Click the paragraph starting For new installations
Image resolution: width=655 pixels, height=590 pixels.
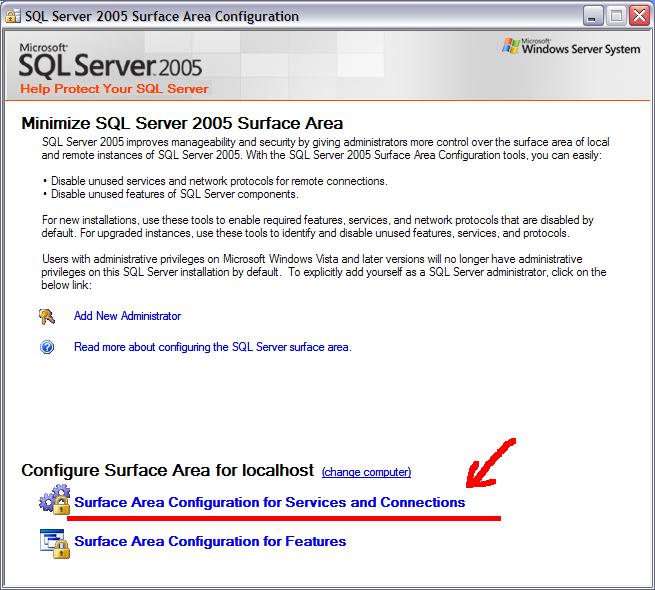(x=317, y=226)
